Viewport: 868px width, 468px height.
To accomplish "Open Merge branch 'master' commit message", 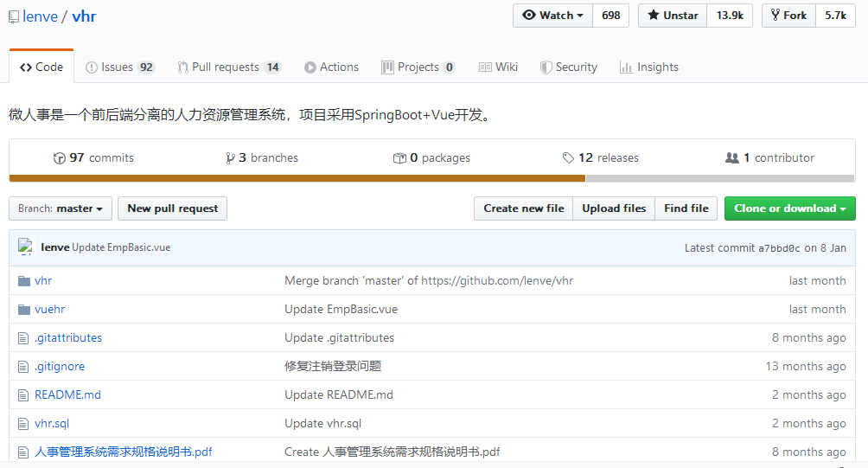I will 429,281.
